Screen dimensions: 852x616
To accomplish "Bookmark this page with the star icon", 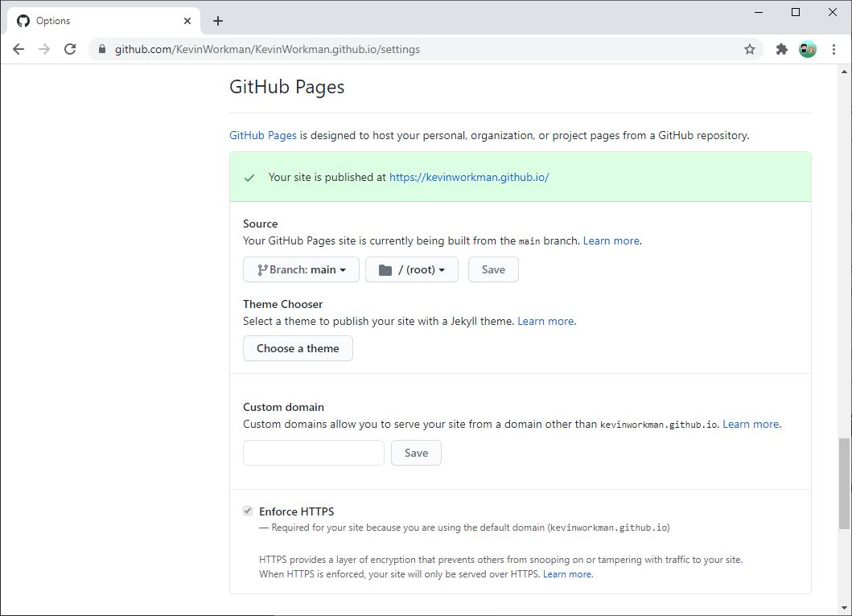I will pyautogui.click(x=750, y=49).
